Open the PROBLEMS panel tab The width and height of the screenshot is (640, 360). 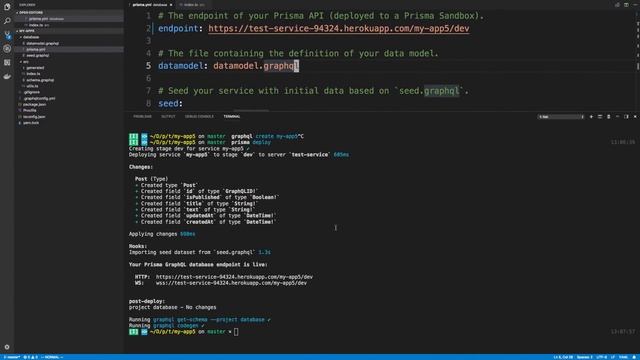[x=142, y=117]
